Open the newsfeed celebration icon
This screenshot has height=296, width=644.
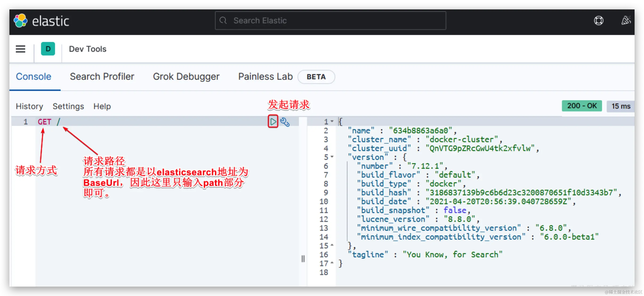point(626,20)
